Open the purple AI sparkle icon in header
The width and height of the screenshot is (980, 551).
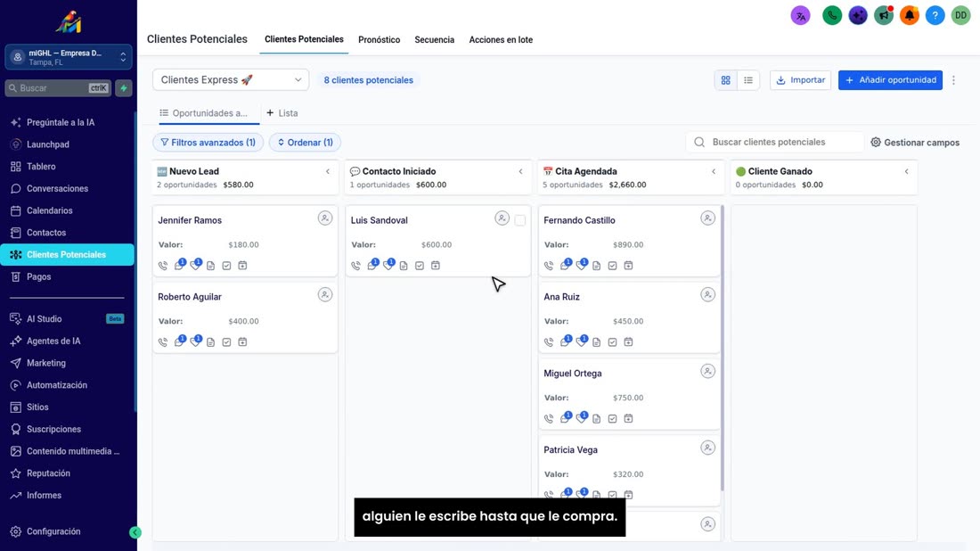[857, 16]
